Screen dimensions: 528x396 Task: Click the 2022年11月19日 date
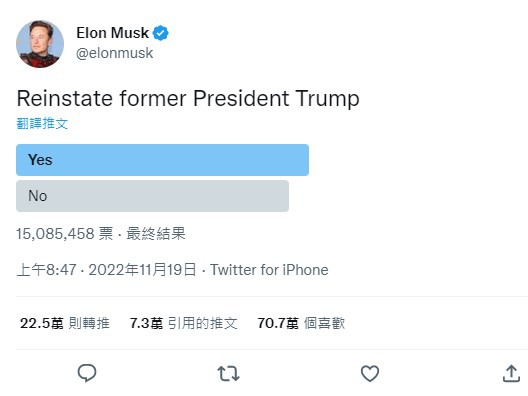[x=142, y=270]
